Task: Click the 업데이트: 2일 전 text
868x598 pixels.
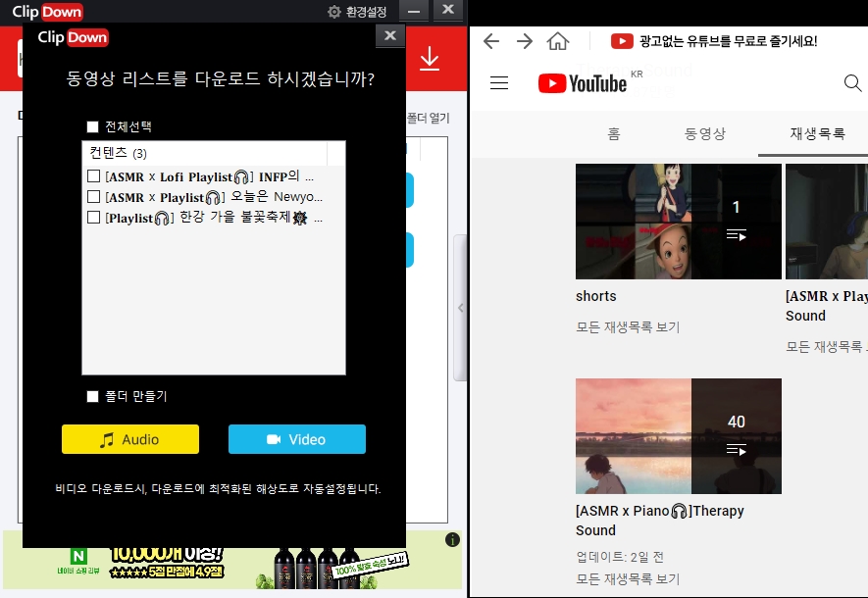Action: pos(620,557)
